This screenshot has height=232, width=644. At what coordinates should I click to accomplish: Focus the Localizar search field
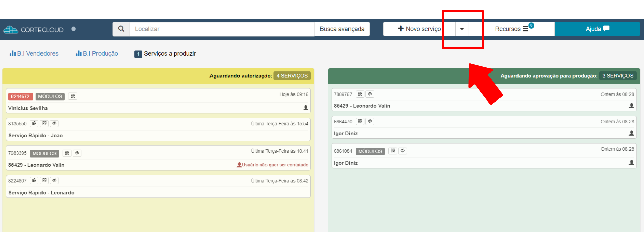[x=222, y=29]
